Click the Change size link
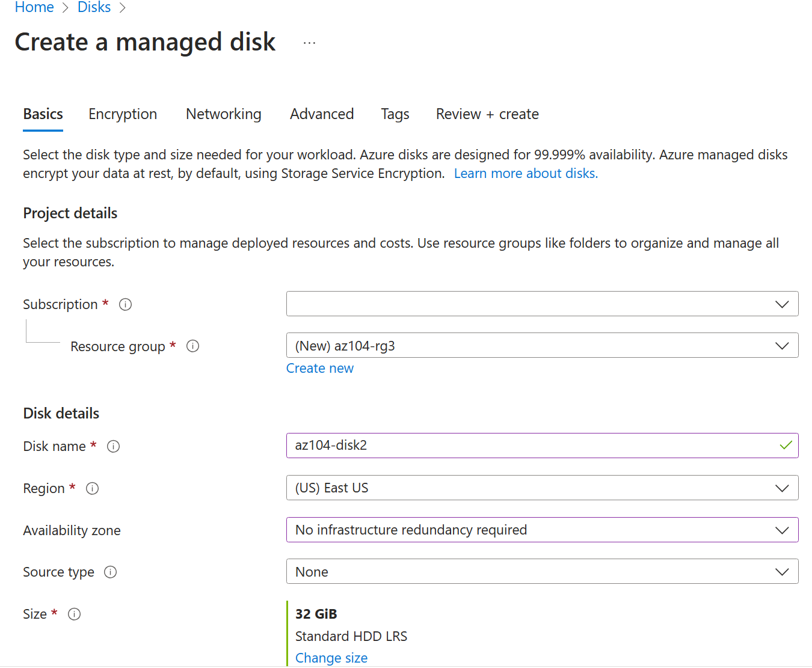 tap(331, 658)
